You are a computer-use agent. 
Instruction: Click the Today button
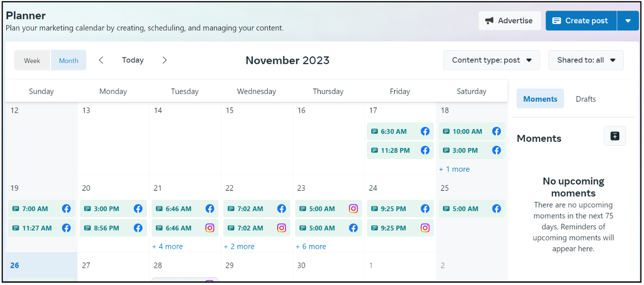pos(133,60)
